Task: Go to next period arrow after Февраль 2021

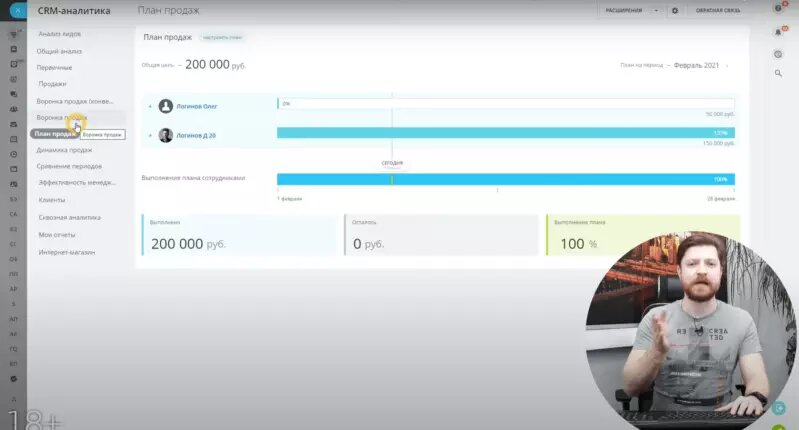Action: tap(727, 66)
